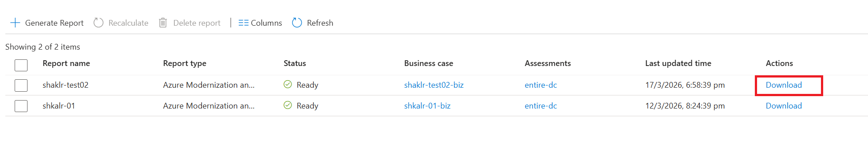Viewport: 868px width, 167px height.
Task: Check the box for shkalr-01 report
Action: [21, 106]
